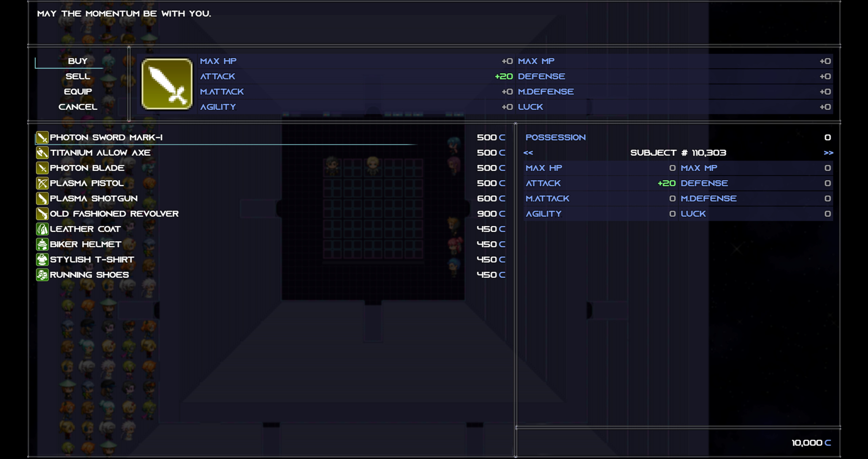Screen dimensions: 868x459
Task: Click the Old Fashioned Revolver icon
Action: (42, 214)
